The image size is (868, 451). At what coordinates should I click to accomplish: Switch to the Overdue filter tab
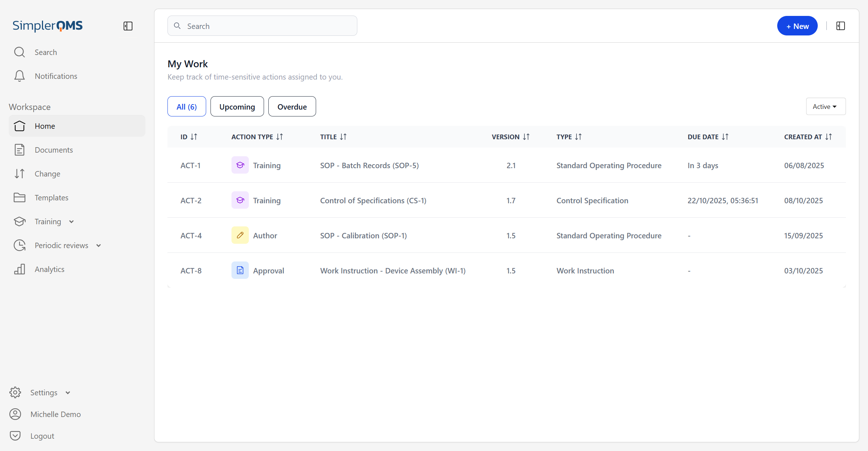[292, 107]
